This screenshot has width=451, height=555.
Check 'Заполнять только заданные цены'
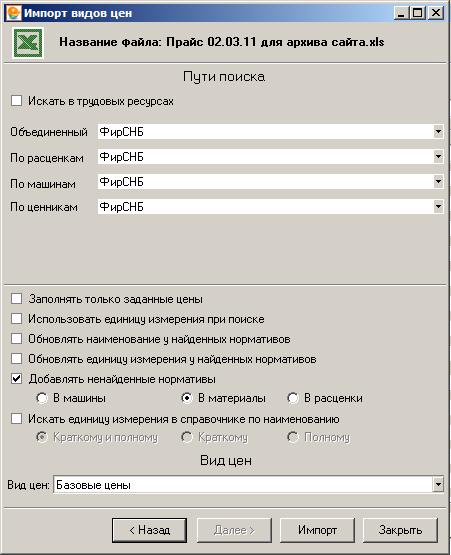[x=16, y=299]
